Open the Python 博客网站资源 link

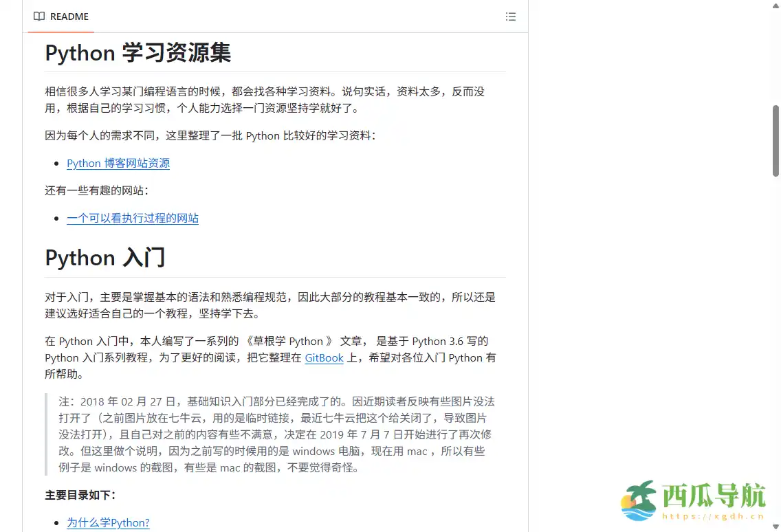tap(118, 163)
